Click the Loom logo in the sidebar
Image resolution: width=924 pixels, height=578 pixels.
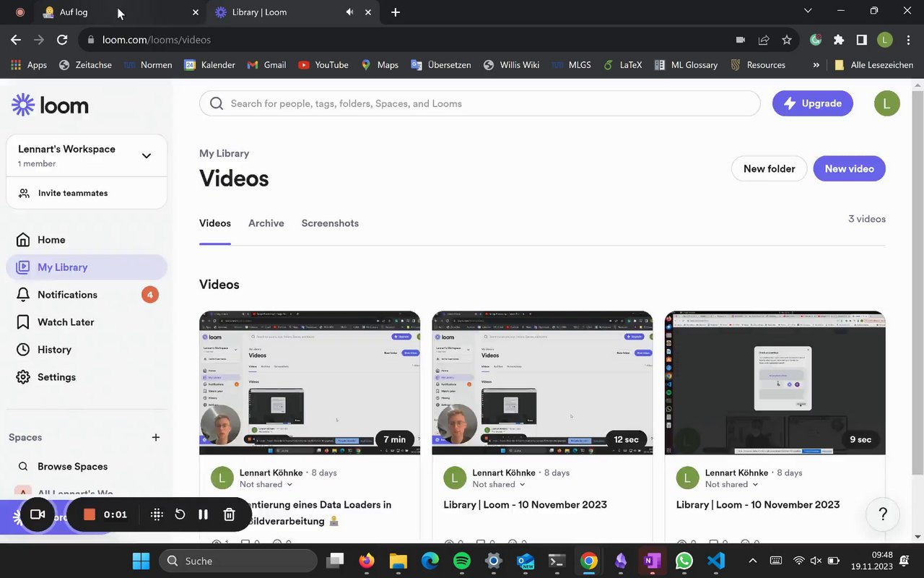click(50, 105)
